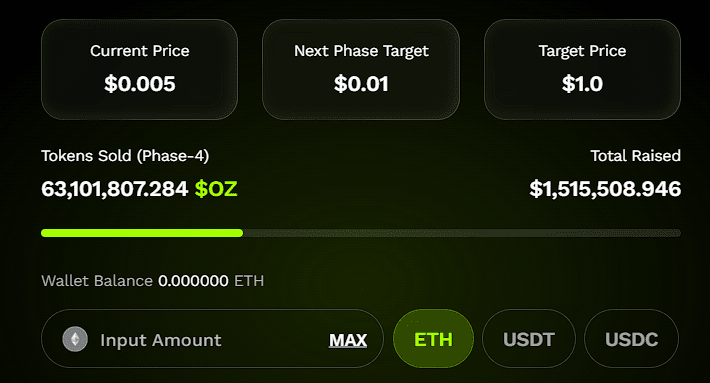This screenshot has width=710, height=383.
Task: Select ETH as payment currency
Action: (433, 339)
